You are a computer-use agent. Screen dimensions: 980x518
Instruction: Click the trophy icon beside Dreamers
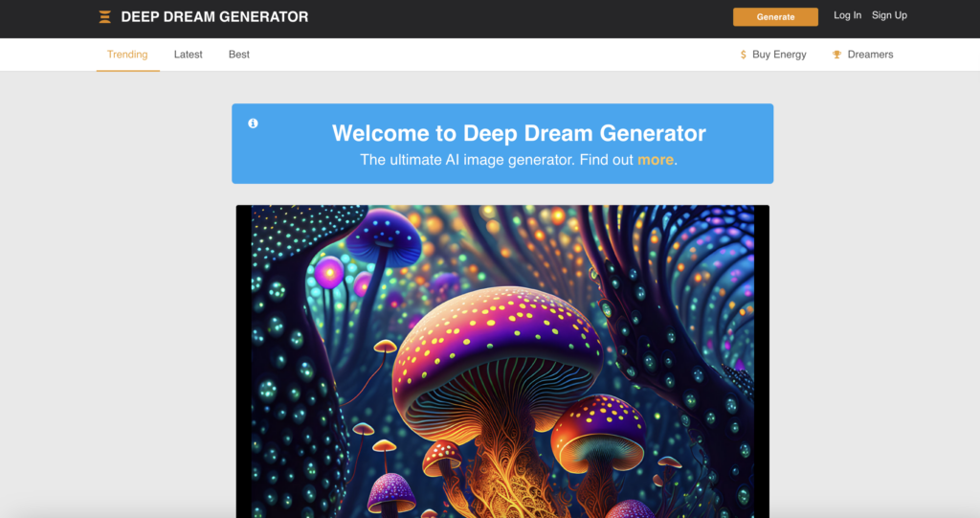coord(836,55)
